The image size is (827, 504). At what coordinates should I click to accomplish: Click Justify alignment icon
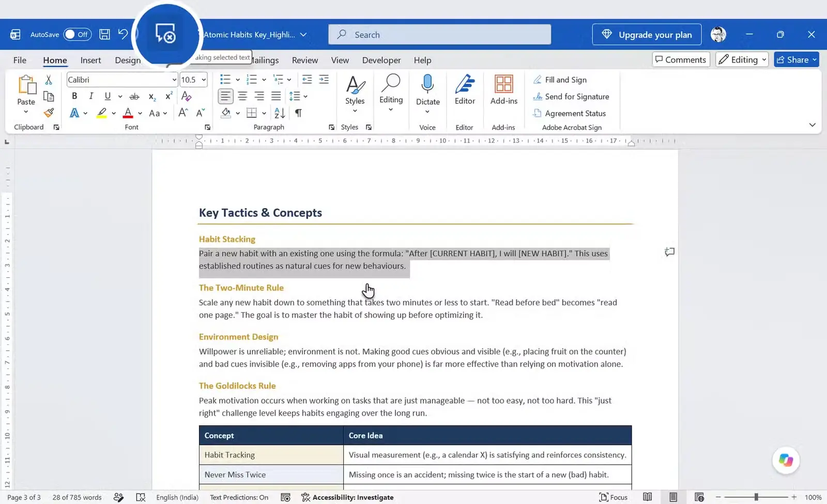(x=276, y=96)
